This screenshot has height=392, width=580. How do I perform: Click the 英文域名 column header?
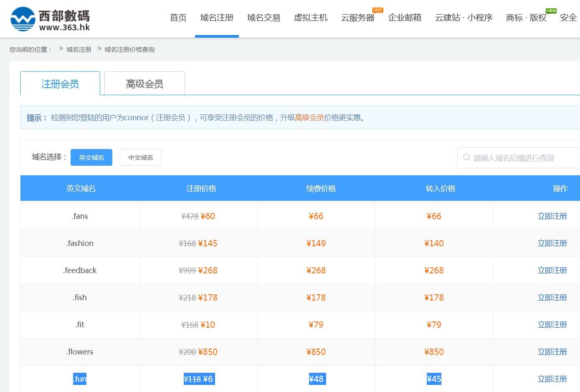[81, 188]
